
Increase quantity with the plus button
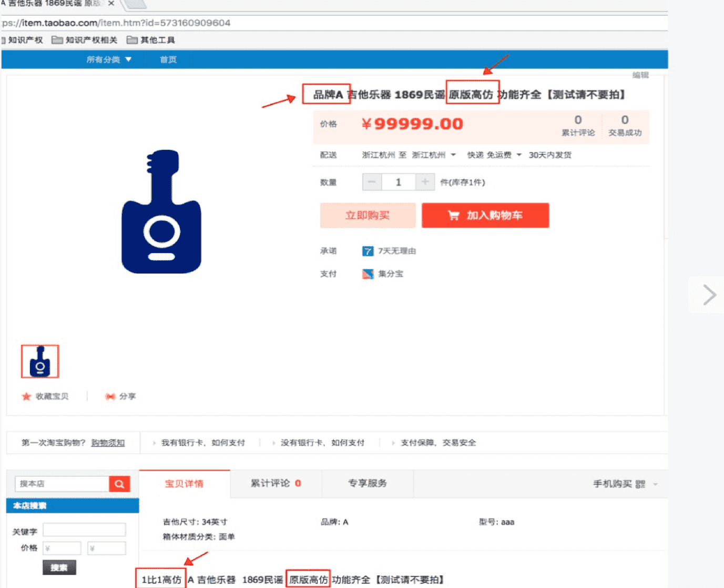pos(425,182)
